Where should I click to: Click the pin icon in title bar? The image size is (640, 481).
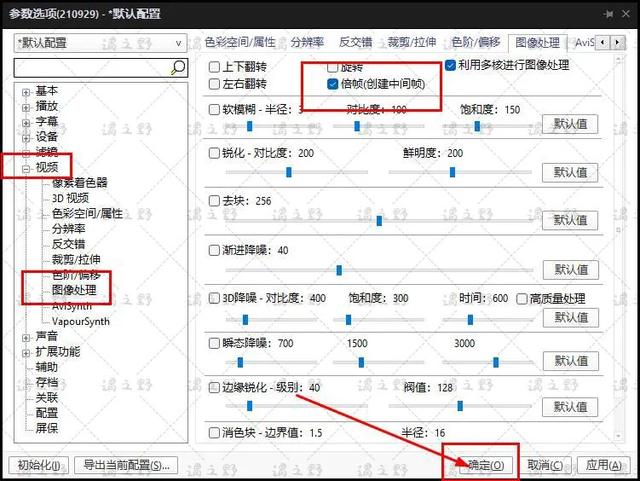click(x=609, y=14)
